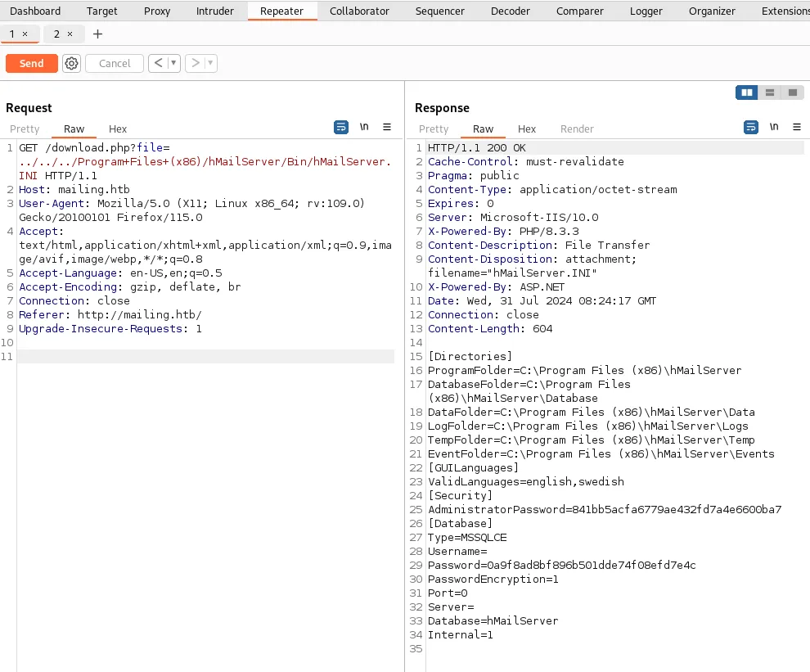The width and height of the screenshot is (810, 672).
Task: Select side-by-side layout view
Action: [746, 92]
